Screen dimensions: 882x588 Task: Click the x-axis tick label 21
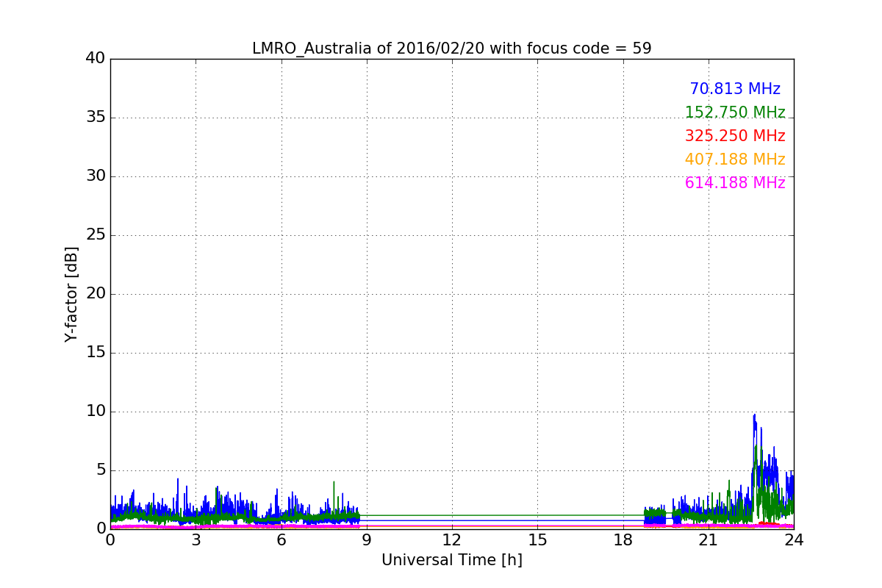[709, 539]
